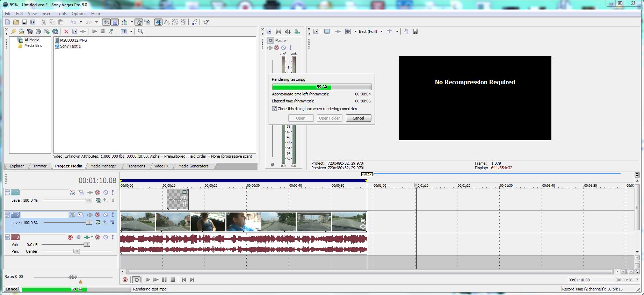Invert Track 3 phase
This screenshot has width=644, height=295.
(x=79, y=237)
